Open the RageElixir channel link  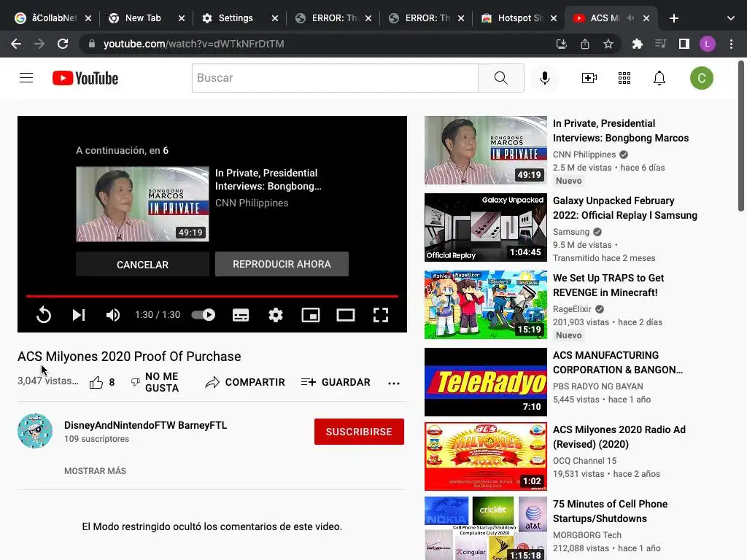[x=572, y=309]
